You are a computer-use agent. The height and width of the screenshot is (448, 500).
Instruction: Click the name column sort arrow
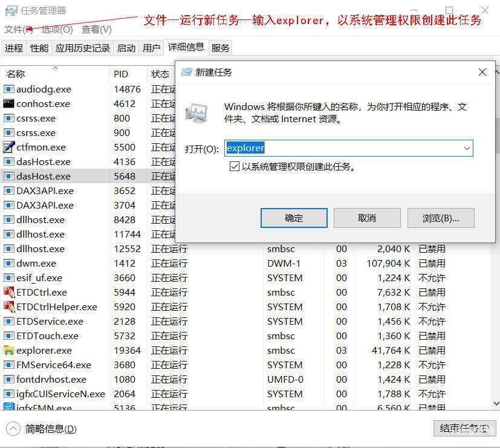click(55, 68)
